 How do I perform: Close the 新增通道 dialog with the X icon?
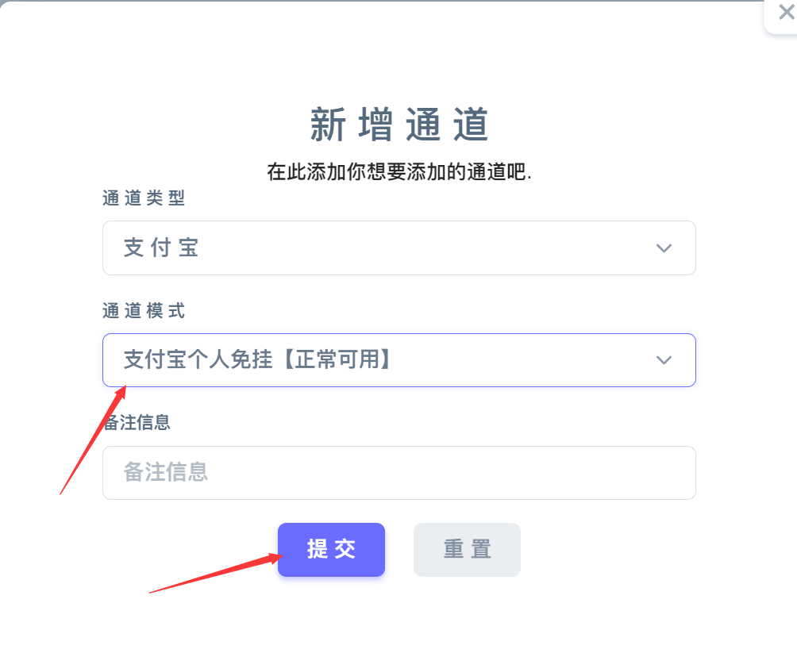tap(787, 12)
